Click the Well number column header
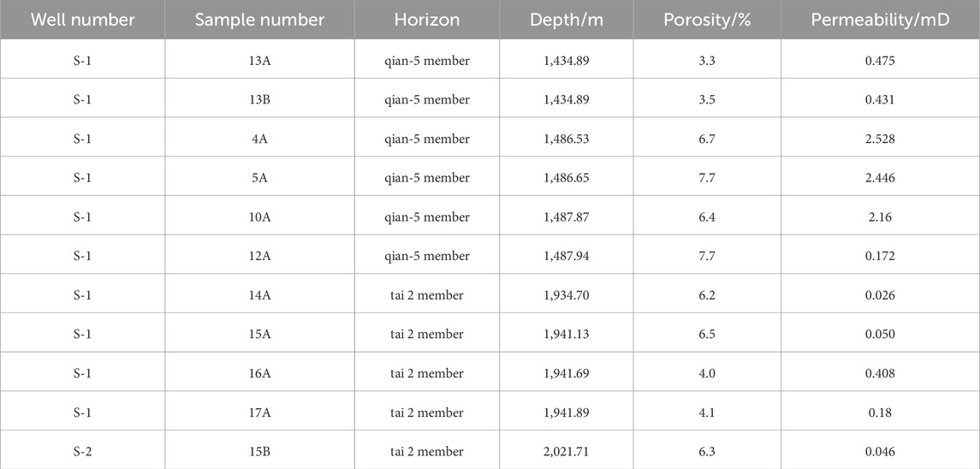The height and width of the screenshot is (469, 980). pos(82,20)
